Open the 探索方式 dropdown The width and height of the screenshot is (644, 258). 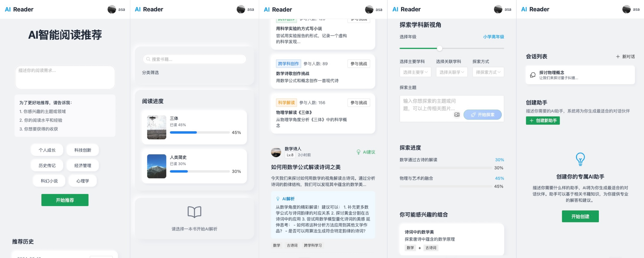pyautogui.click(x=488, y=72)
